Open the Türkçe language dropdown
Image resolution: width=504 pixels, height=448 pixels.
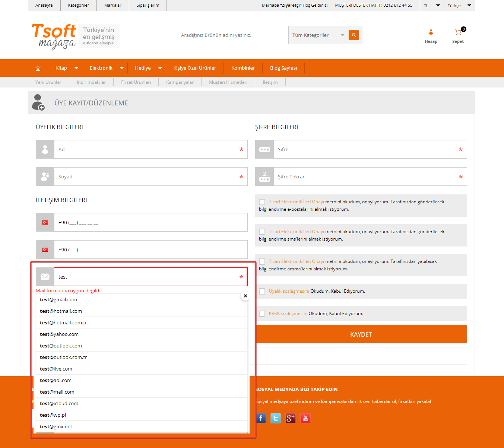(459, 5)
